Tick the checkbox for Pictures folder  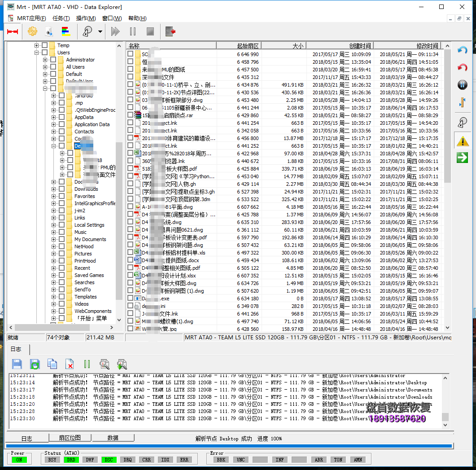[x=61, y=254]
